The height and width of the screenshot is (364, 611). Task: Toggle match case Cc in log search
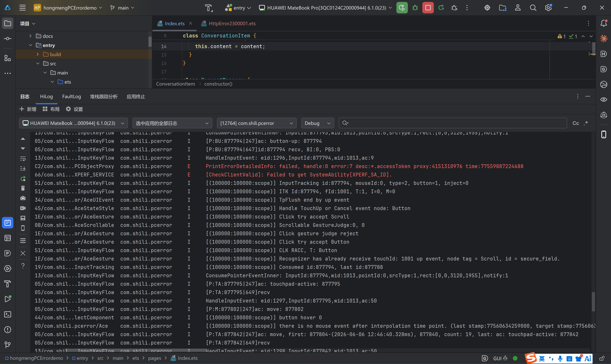[x=576, y=123]
